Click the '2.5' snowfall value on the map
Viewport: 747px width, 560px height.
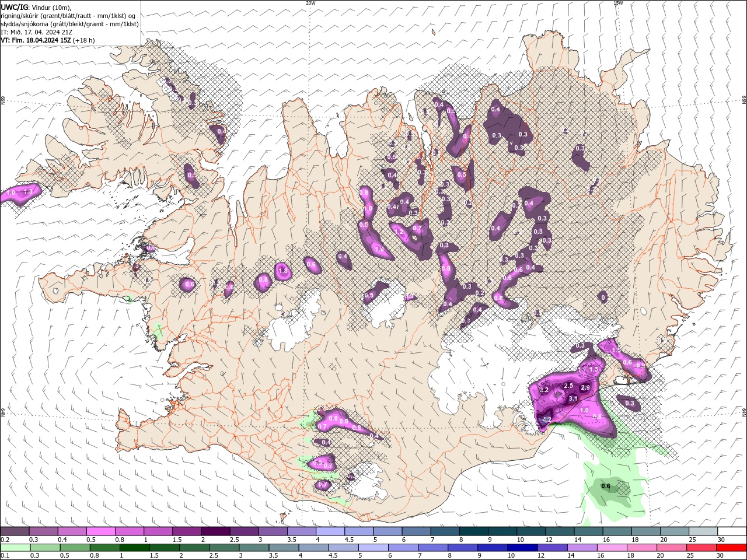(568, 386)
